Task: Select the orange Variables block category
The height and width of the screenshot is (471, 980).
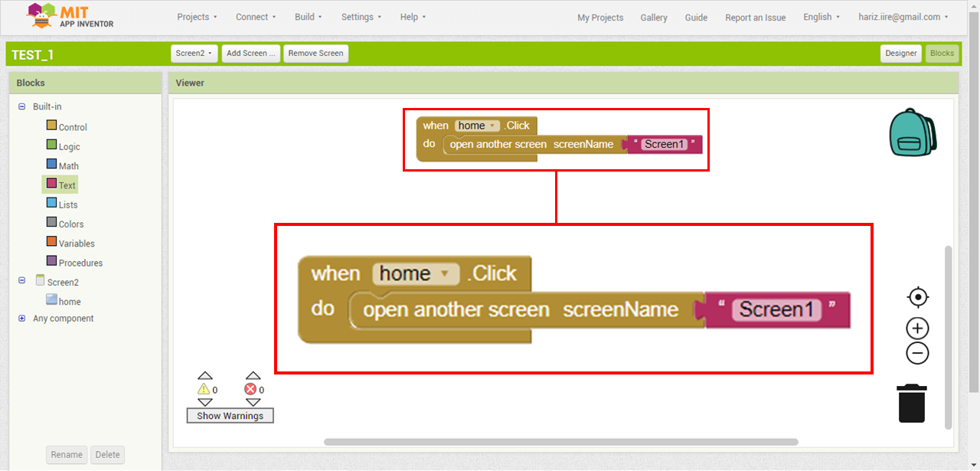Action: point(76,244)
